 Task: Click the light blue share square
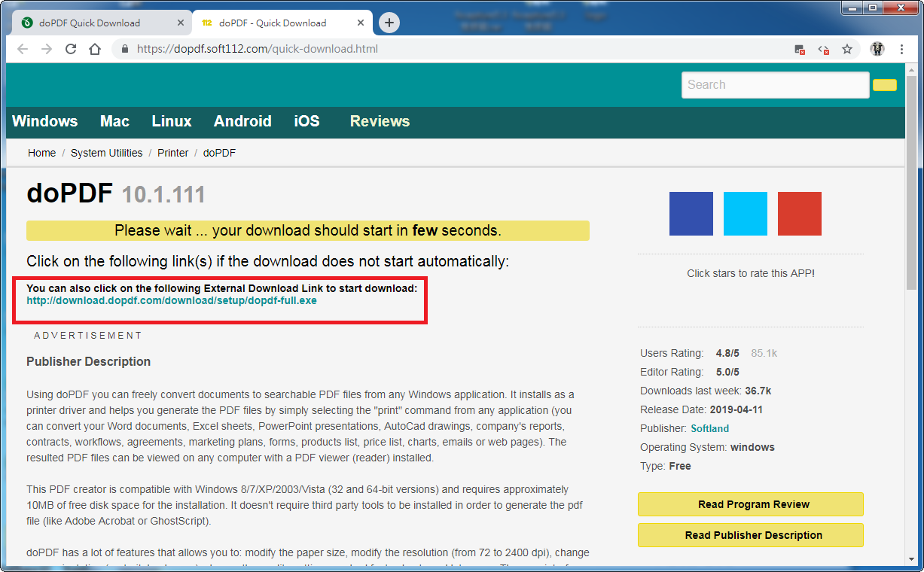coord(746,214)
